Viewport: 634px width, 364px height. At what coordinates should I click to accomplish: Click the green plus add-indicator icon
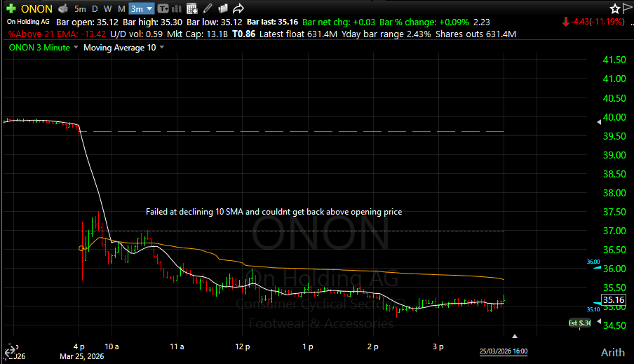point(11,8)
